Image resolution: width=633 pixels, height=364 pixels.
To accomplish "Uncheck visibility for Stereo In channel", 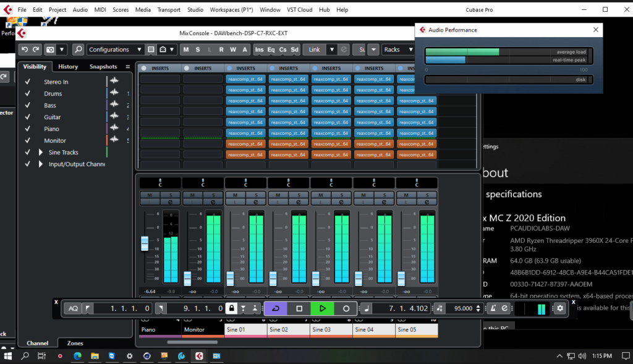I will coord(27,82).
